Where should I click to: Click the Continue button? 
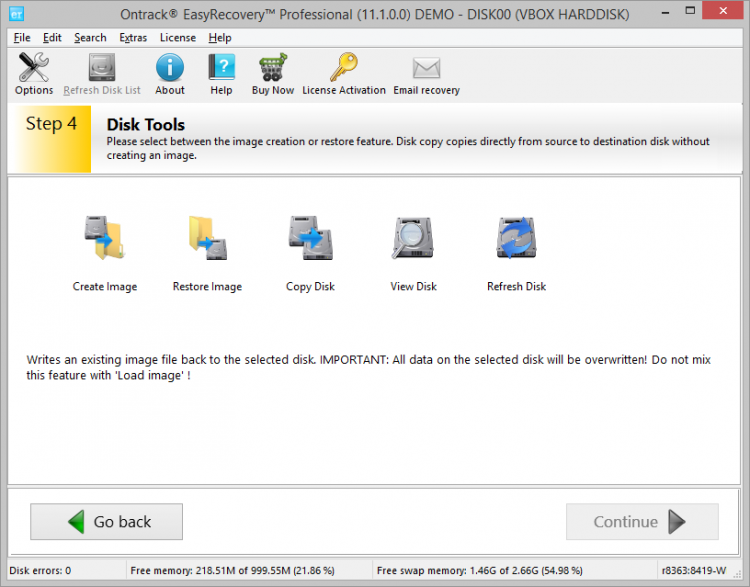pos(642,521)
